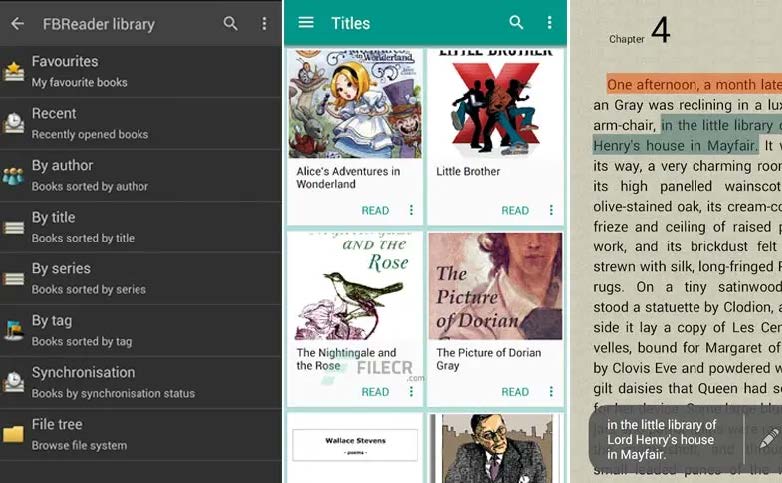Screen dimensions: 782x483
Task: Click READ for Little Brother
Action: 515,211
